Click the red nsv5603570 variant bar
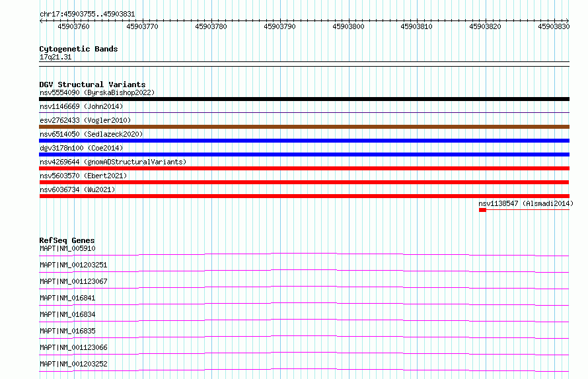The image size is (588, 379). tap(304, 182)
